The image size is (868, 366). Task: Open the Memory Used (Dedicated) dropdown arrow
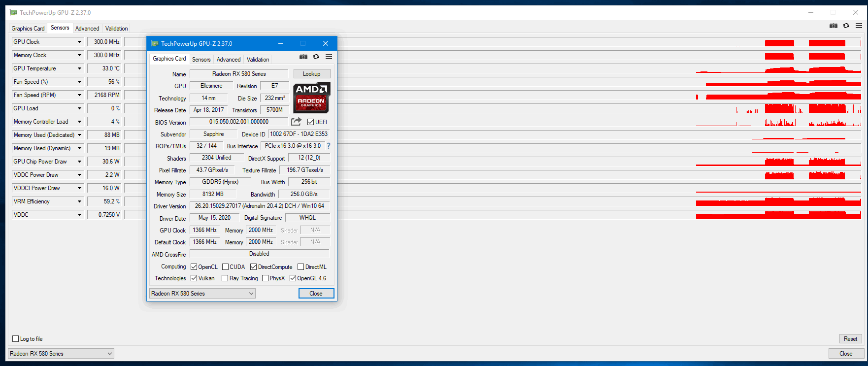79,135
